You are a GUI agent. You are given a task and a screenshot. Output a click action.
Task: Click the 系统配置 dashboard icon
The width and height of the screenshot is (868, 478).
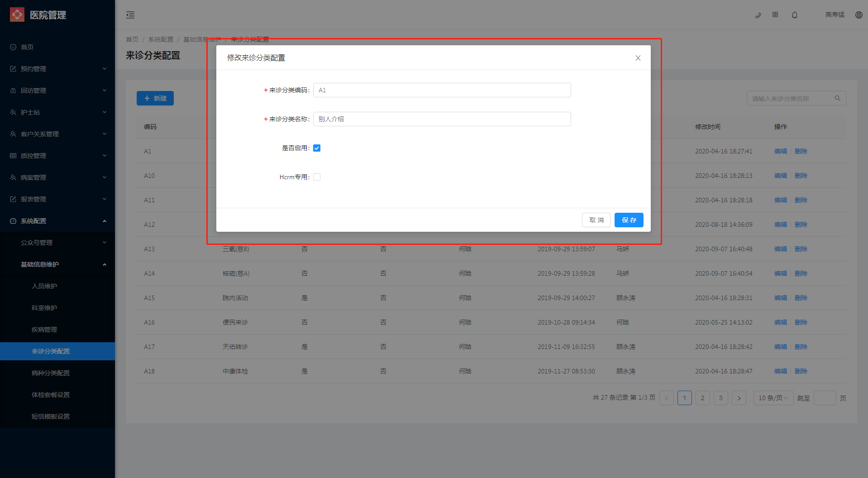tap(13, 221)
